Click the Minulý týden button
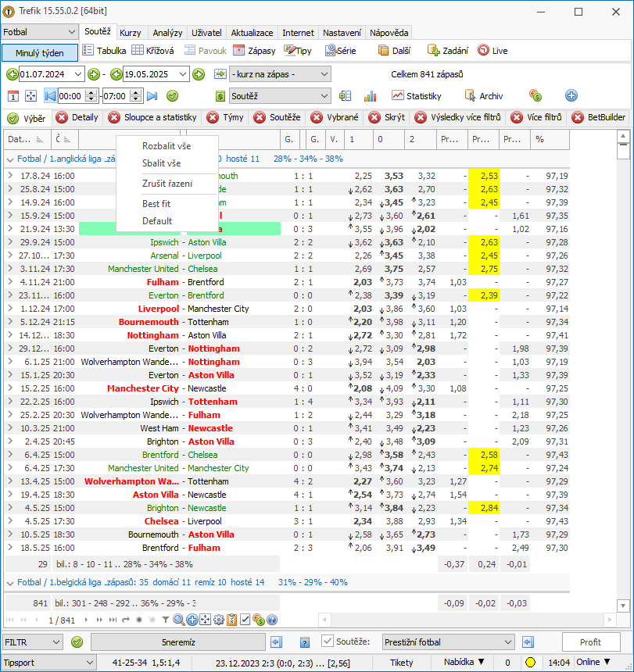Screen dimensions: 634x672 (x=40, y=53)
